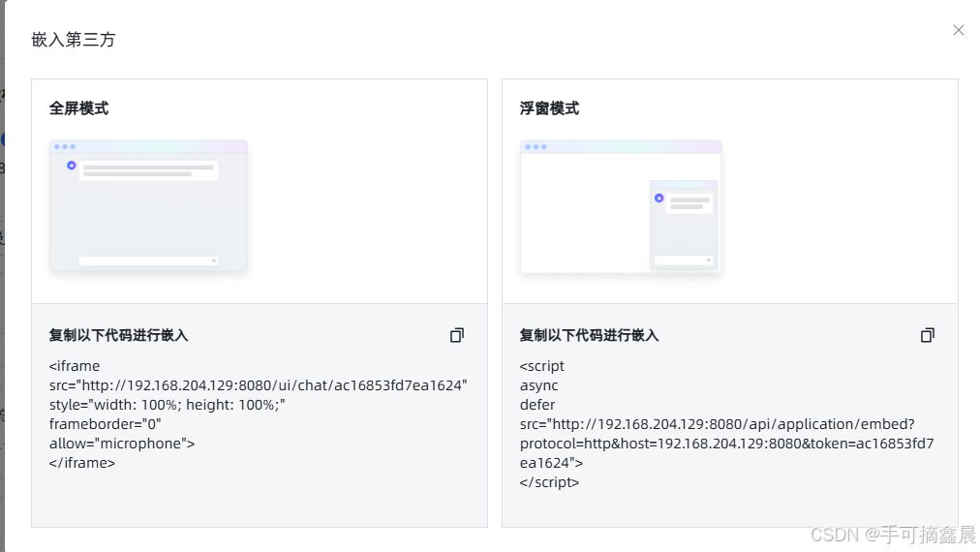Viewport: 980px width, 552px height.
Task: Click the style="width: 100%; height: 100%;" line
Action: point(167,405)
